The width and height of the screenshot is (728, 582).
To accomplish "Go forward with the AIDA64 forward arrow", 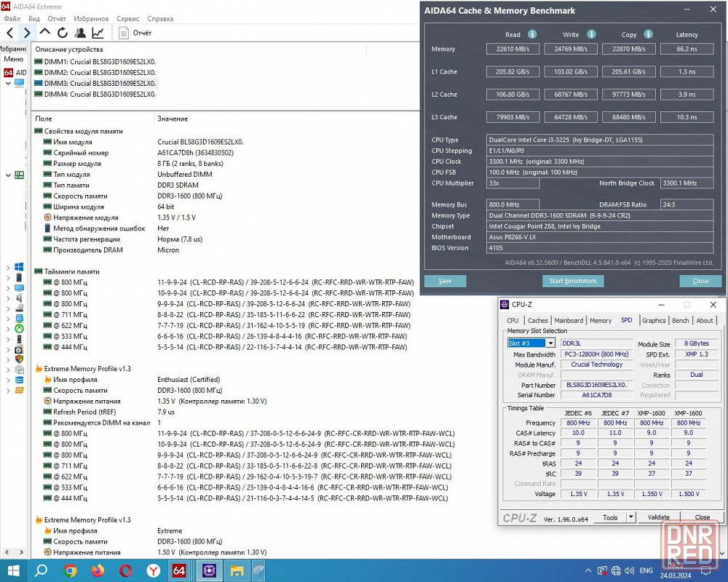I will tap(27, 33).
